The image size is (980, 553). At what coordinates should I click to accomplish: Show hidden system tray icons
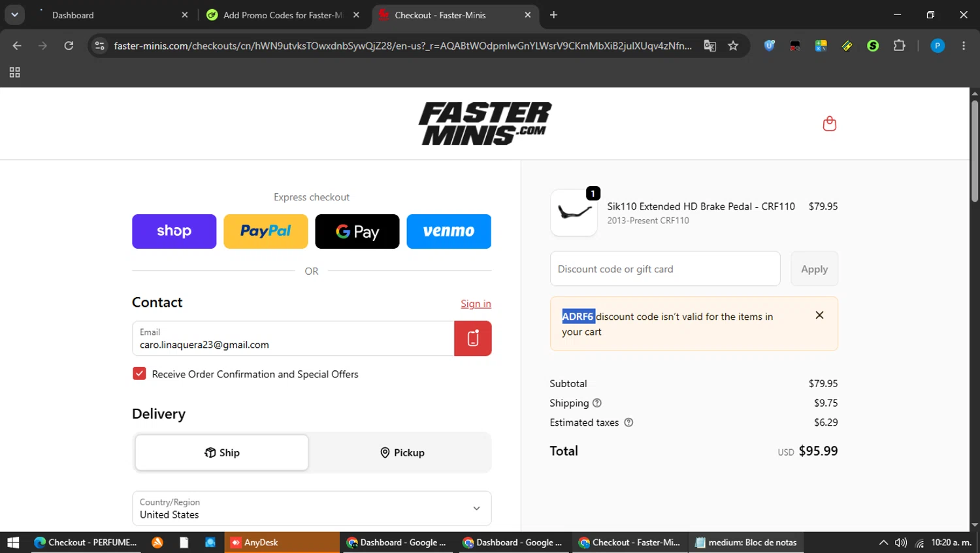click(x=883, y=542)
